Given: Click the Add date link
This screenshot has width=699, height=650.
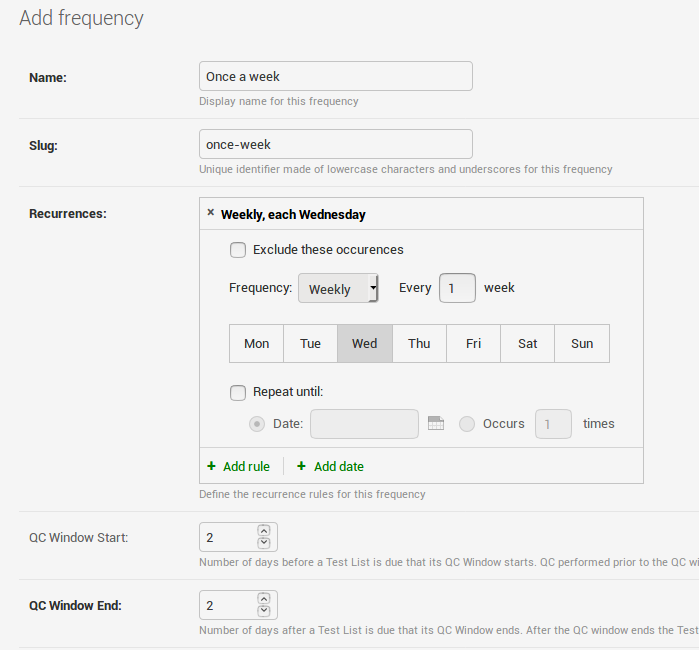Looking at the screenshot, I should click(x=339, y=467).
